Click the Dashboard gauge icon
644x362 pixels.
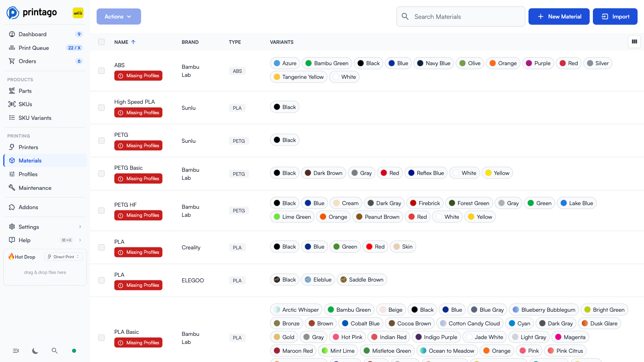point(12,34)
